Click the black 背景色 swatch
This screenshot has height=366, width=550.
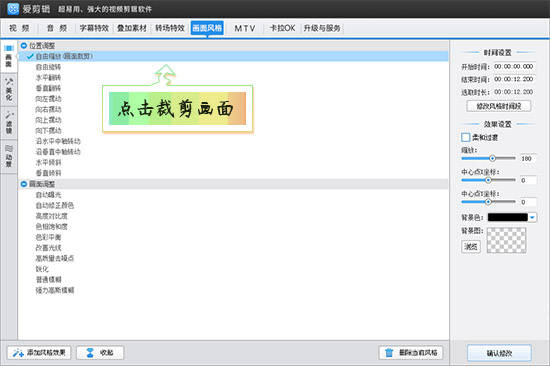click(508, 217)
